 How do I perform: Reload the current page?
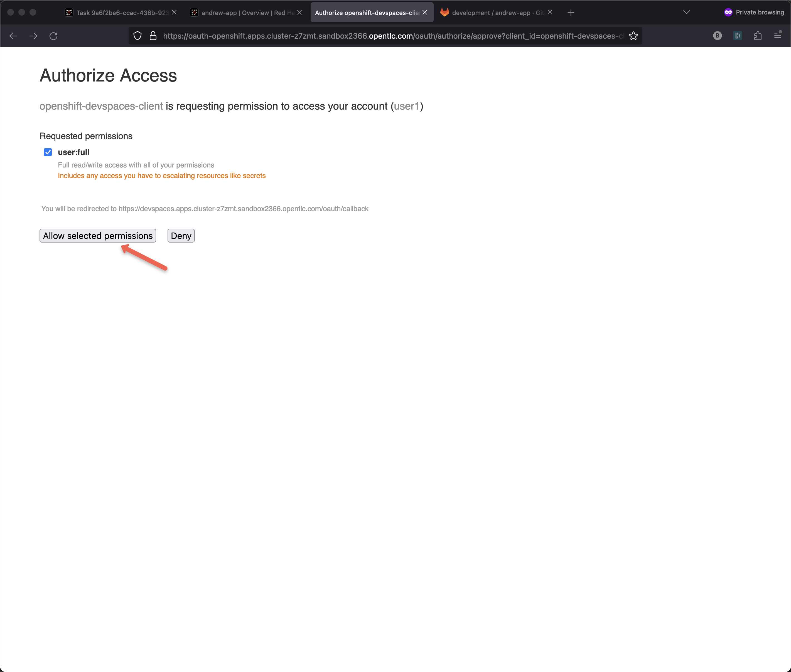[53, 36]
